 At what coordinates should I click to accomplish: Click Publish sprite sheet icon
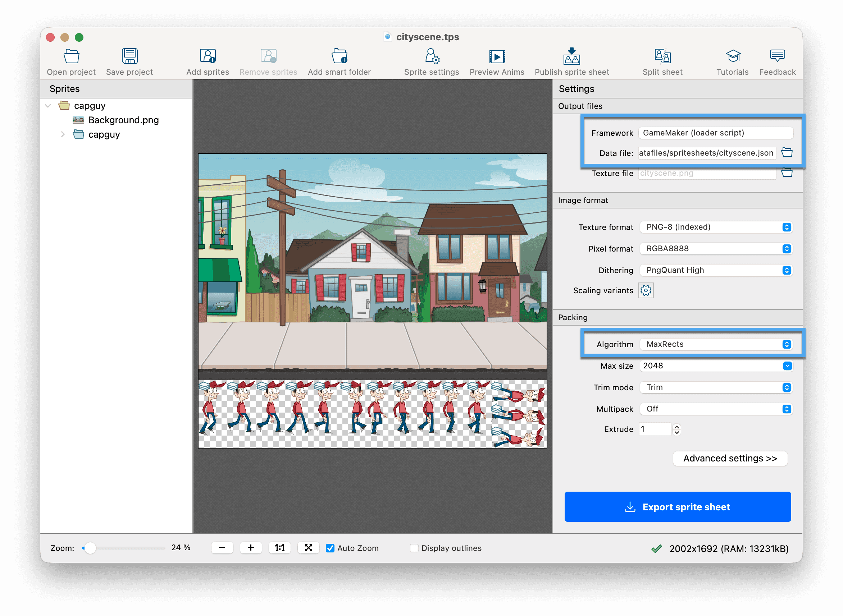571,56
